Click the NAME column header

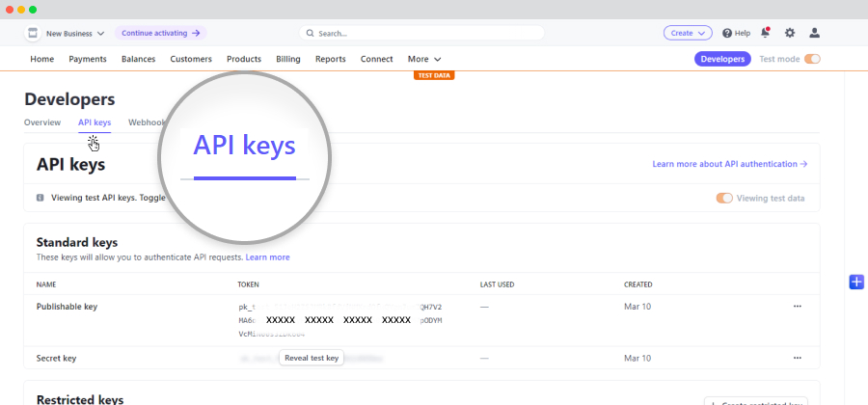click(x=46, y=284)
